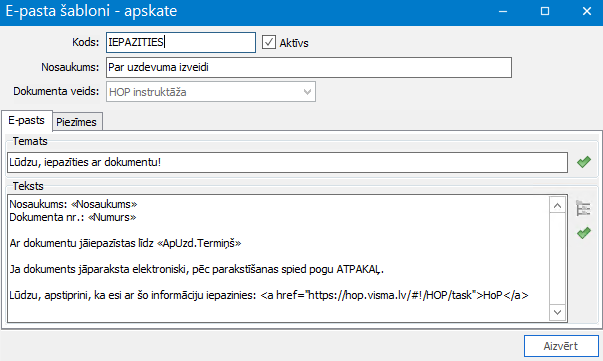Click the Aizvērt button
This screenshot has height=361, width=603.
(561, 346)
